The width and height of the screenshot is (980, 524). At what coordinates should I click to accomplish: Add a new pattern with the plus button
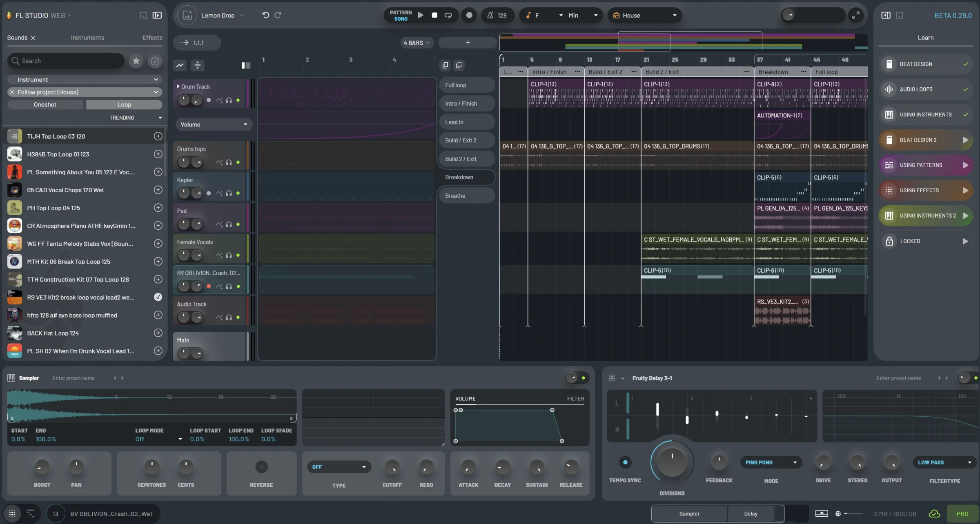click(x=468, y=42)
